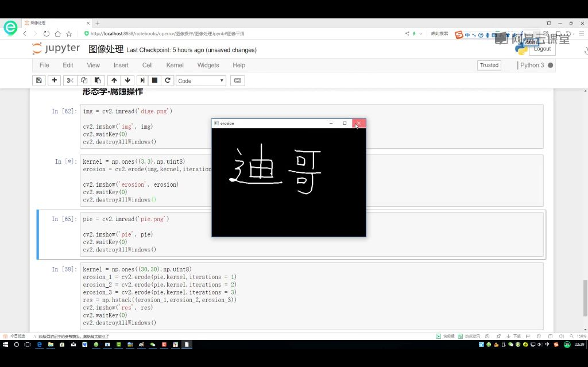
Task: Click the Logout button
Action: (x=542, y=49)
